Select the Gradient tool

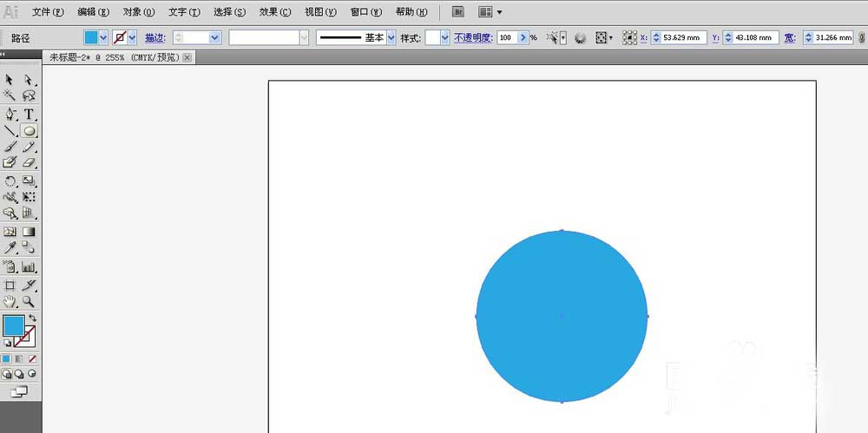pos(29,232)
